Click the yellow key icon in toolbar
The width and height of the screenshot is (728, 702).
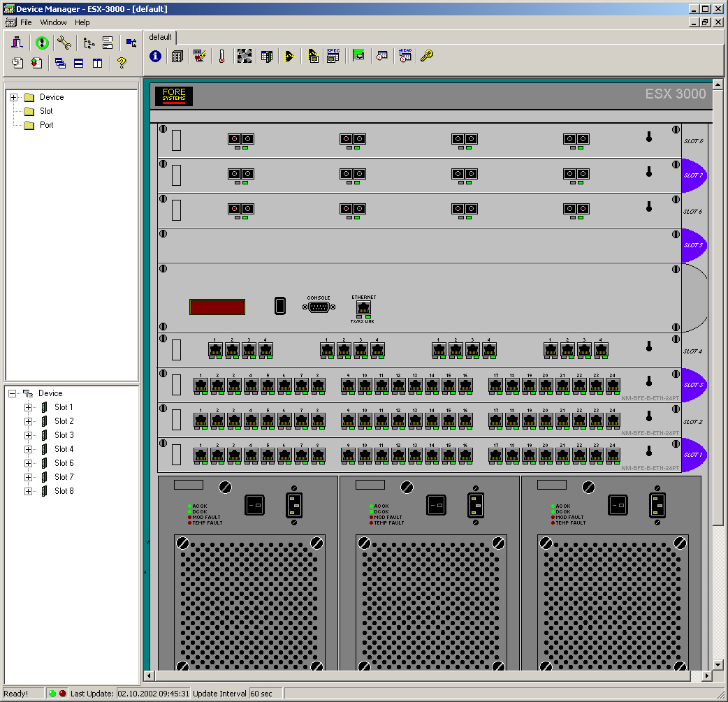[426, 57]
